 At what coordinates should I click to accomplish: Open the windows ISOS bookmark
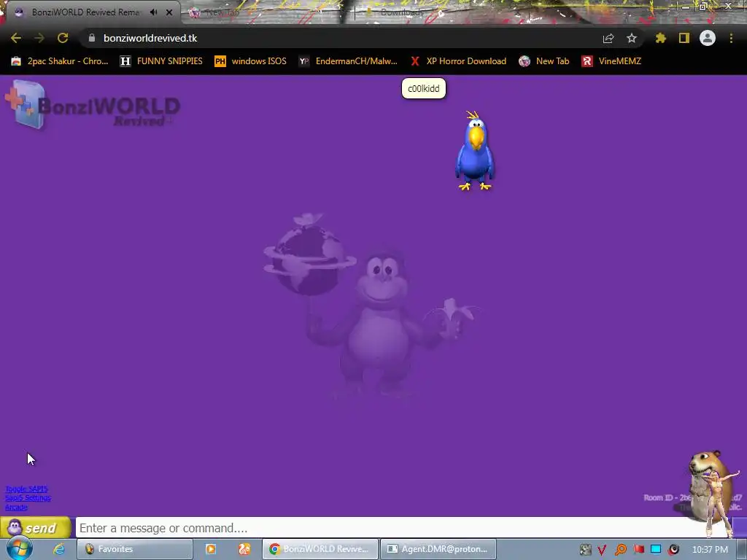pyautogui.click(x=251, y=61)
